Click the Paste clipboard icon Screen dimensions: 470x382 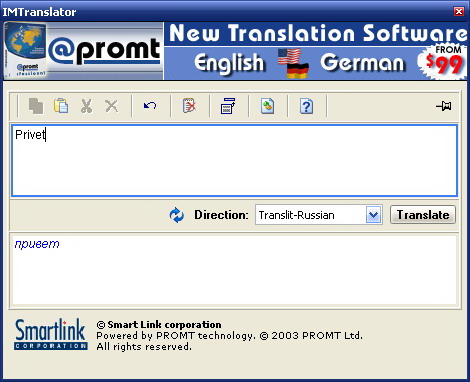point(61,106)
